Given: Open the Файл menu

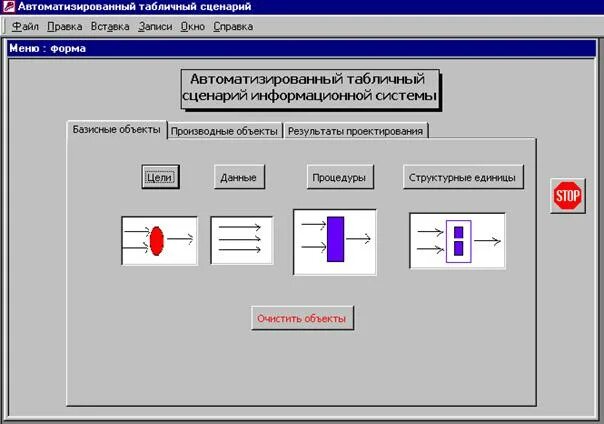Looking at the screenshot, I should click(25, 27).
